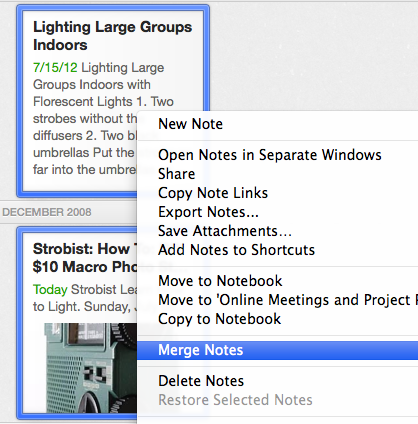Select Open Notes in Separate Windows
This screenshot has height=424, width=418.
coord(277,155)
